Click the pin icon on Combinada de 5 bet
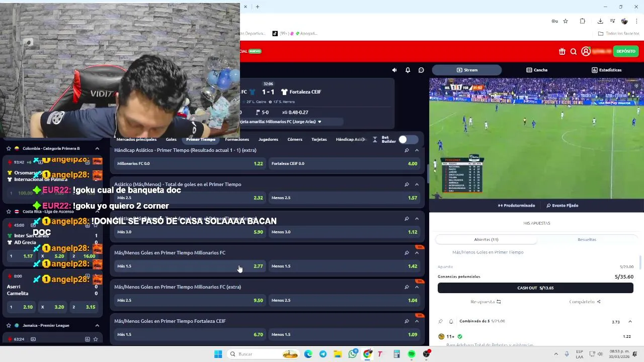Screen dimensions: 644x362 coord(441,321)
